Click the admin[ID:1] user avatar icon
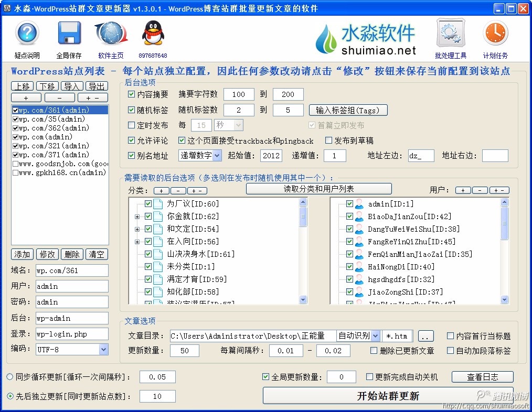Screen dimensions: 532x412 point(359,204)
